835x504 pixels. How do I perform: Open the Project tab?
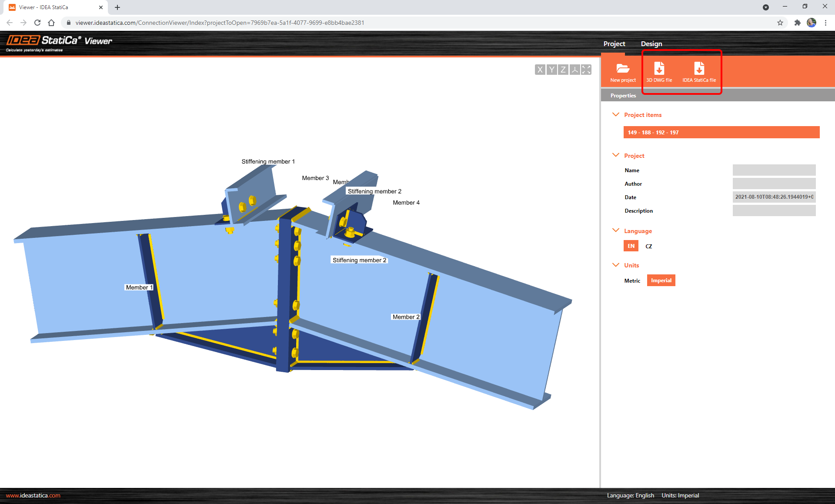614,43
